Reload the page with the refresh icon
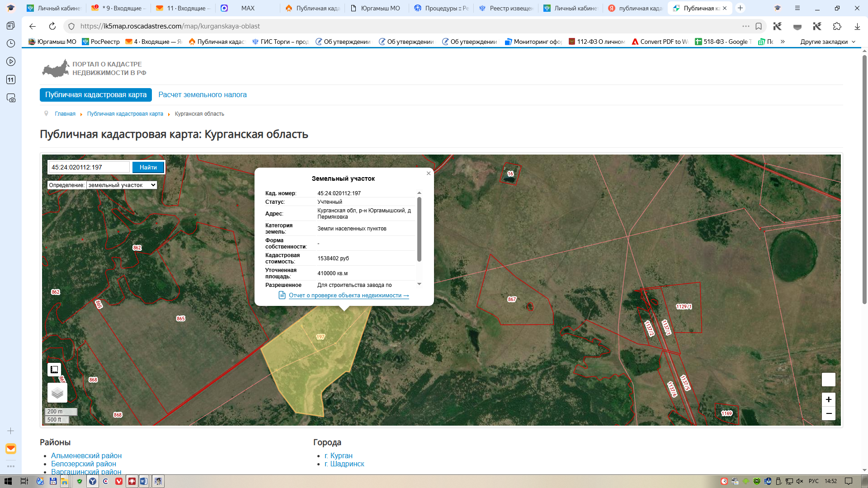 coord(52,26)
